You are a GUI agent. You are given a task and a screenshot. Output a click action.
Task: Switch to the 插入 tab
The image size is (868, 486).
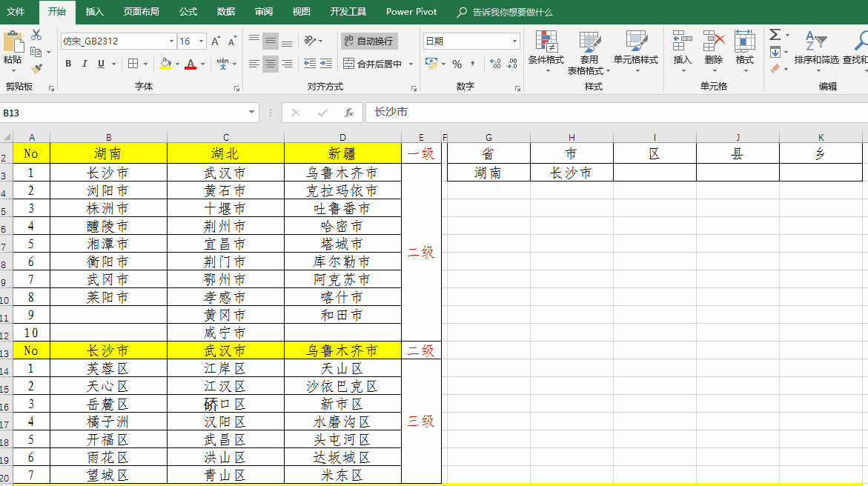[x=95, y=12]
